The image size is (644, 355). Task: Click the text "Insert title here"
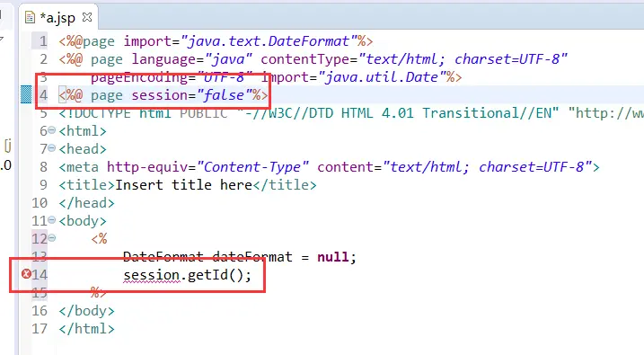(183, 185)
